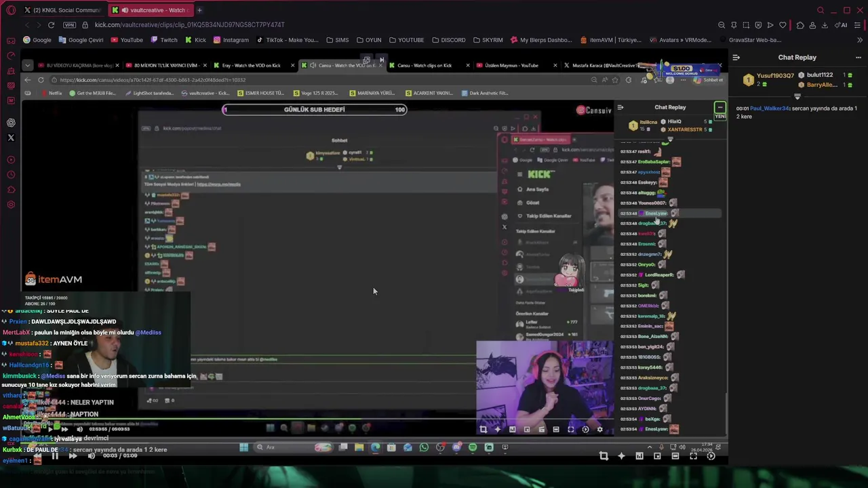Image resolution: width=868 pixels, height=488 pixels.
Task: Open the Google bookmark
Action: [x=37, y=40]
